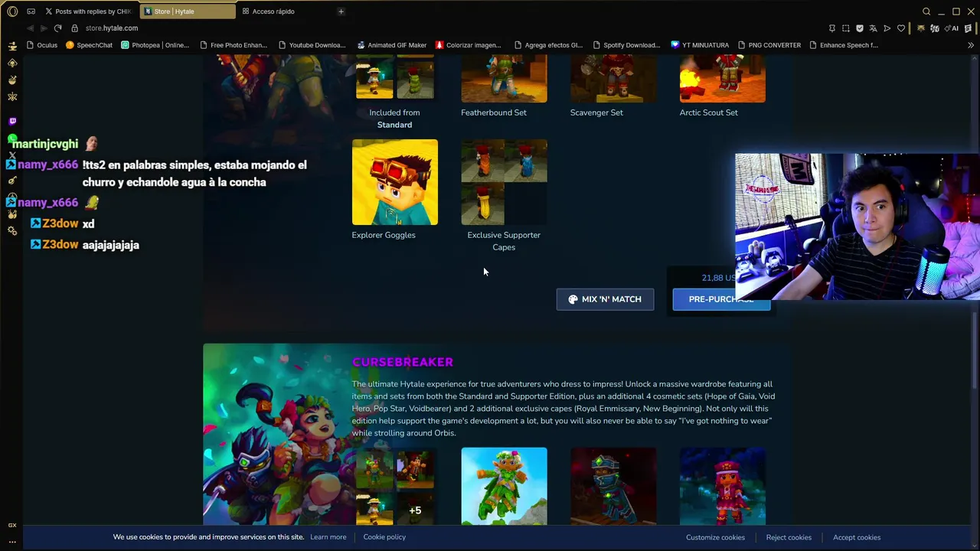Image resolution: width=980 pixels, height=551 pixels.
Task: Switch to the 'Posts with replies' X tab
Action: tap(87, 11)
